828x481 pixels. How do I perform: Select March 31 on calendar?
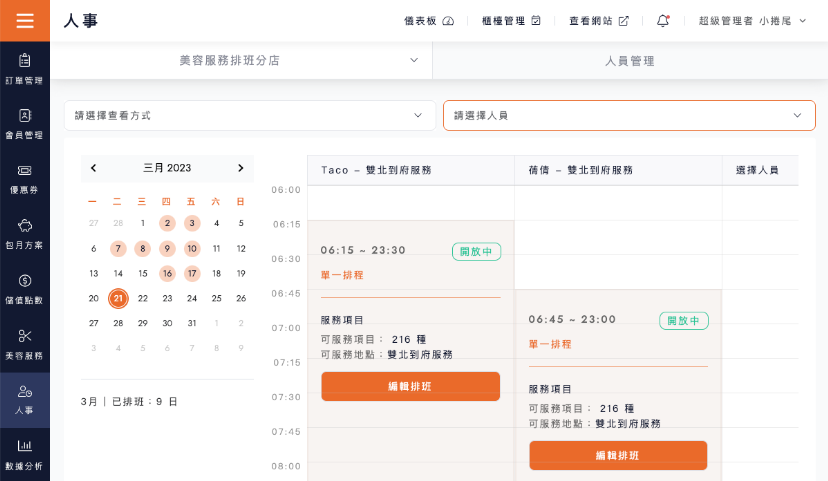[x=192, y=323]
